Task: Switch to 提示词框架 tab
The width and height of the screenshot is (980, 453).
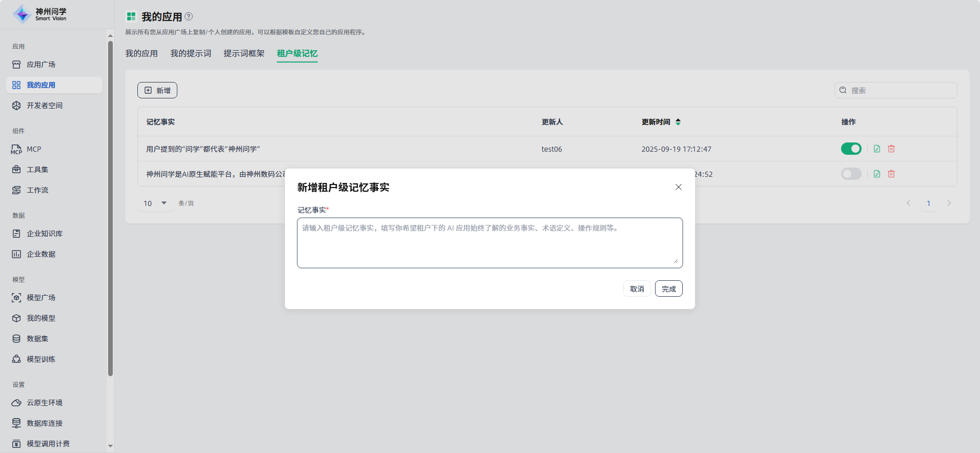Action: click(244, 53)
